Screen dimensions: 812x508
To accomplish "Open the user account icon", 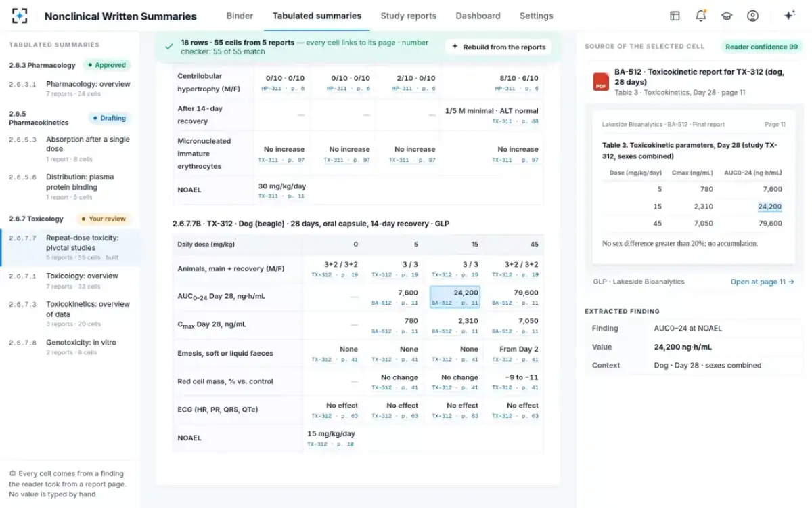I will (752, 16).
